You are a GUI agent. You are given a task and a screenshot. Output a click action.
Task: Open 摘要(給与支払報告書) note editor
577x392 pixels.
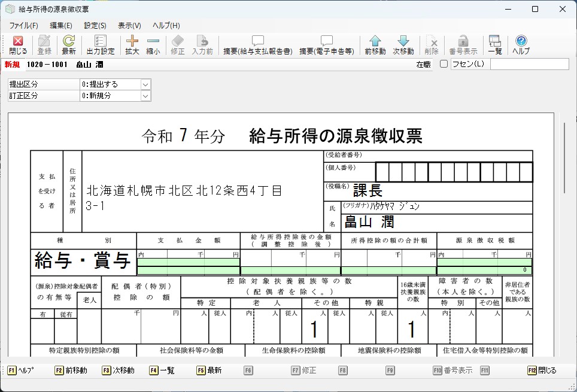257,45
